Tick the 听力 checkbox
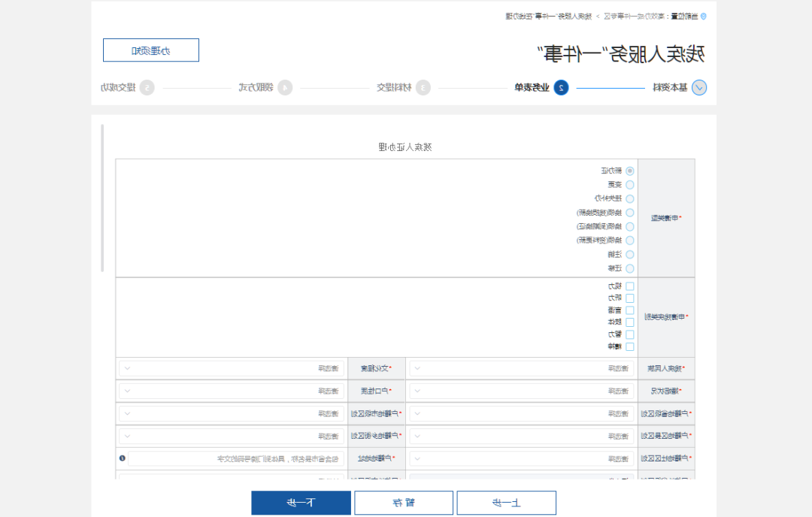This screenshot has height=517, width=812. (630, 298)
